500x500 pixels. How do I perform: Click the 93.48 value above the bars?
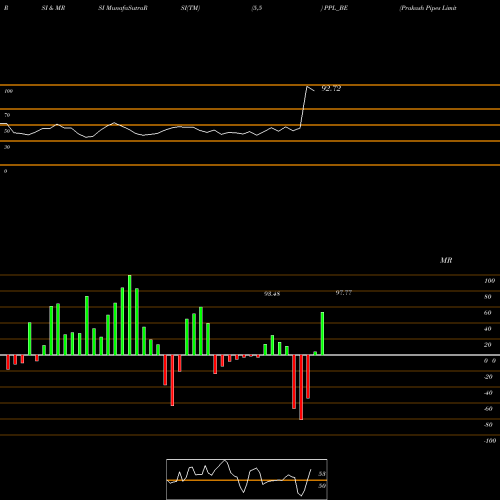pos(272,294)
